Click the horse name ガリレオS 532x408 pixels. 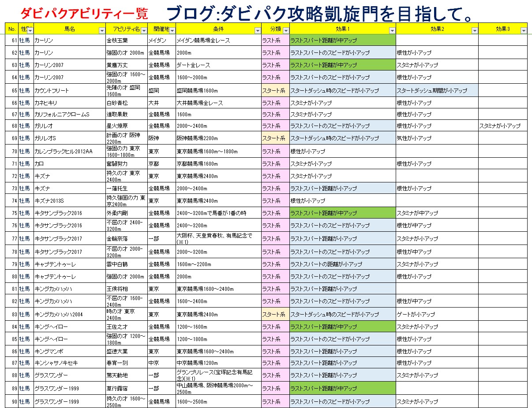[45, 138]
